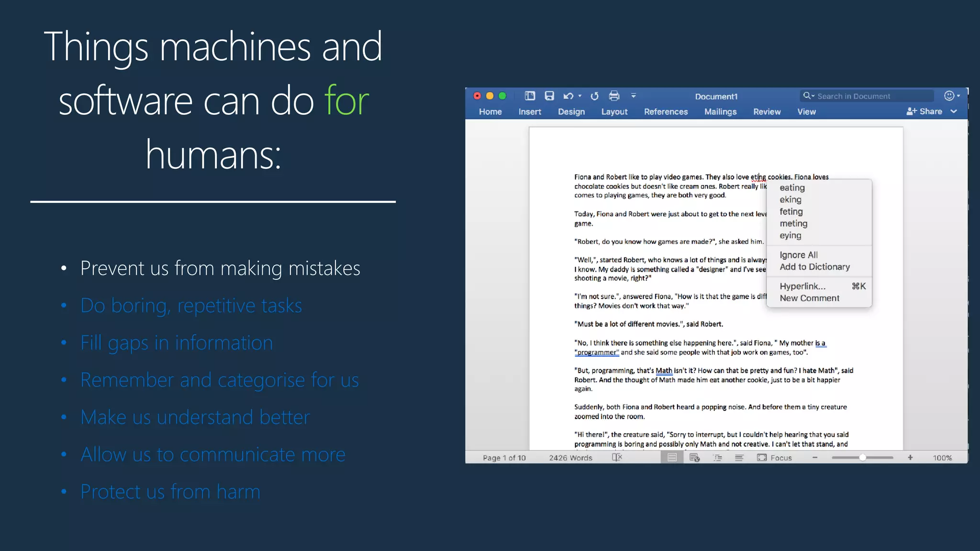The width and height of the screenshot is (980, 551).
Task: Switch to Web Layout view icon
Action: coord(694,458)
